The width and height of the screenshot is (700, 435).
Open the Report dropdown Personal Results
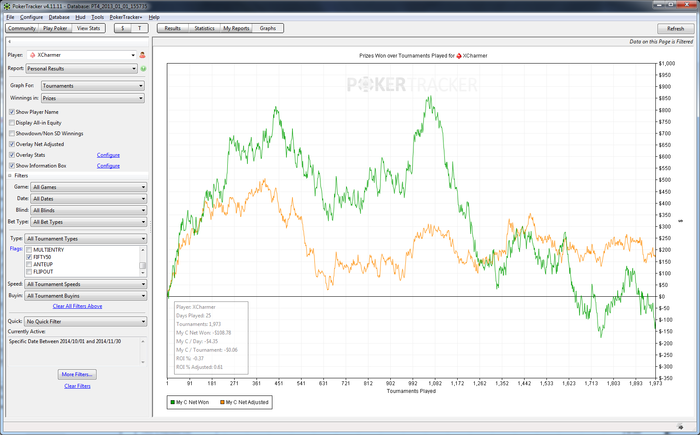81,69
